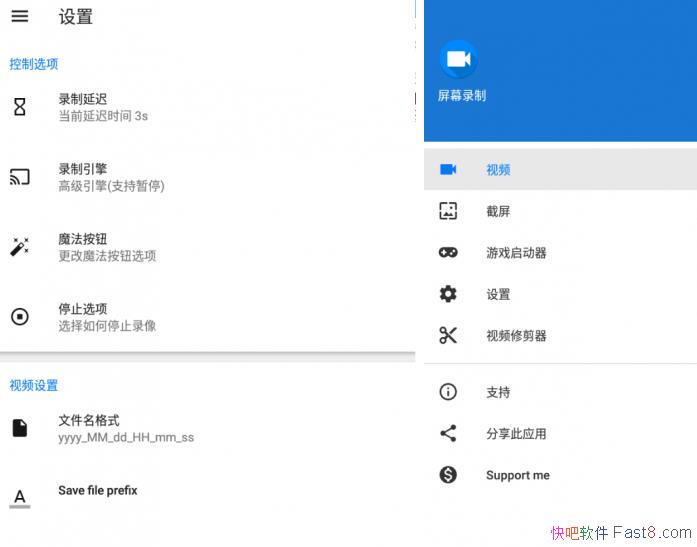The image size is (697, 547).
Task: Select 设置 in the navigation drawer
Action: click(560, 294)
